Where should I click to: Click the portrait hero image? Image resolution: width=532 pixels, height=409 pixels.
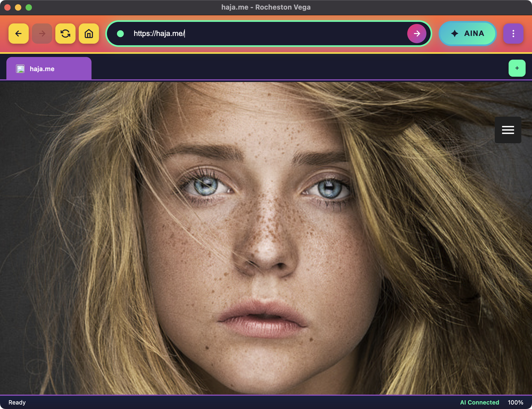coord(266,240)
